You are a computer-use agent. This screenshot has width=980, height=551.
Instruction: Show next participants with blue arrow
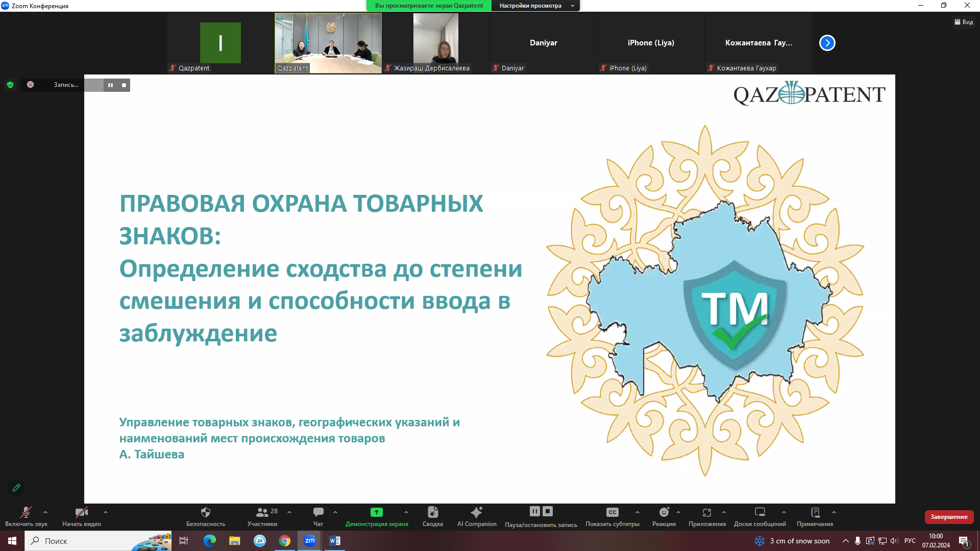(x=827, y=43)
